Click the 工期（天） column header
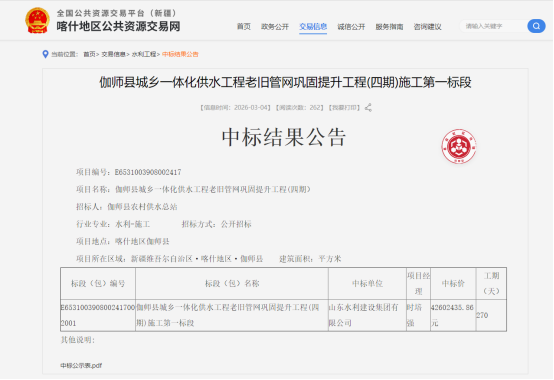Viewport: 554px width, 380px height. tap(491, 284)
